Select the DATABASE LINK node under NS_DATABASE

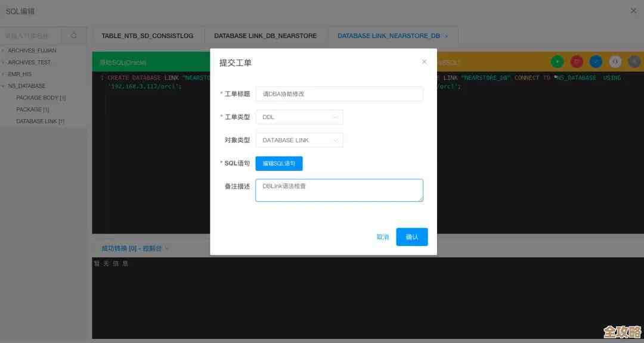point(40,121)
